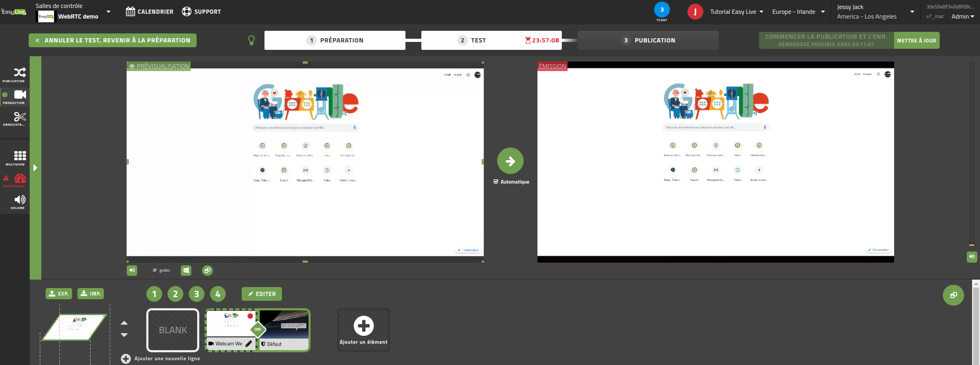
Task: Click Ajouter un élément tile
Action: pyautogui.click(x=364, y=330)
